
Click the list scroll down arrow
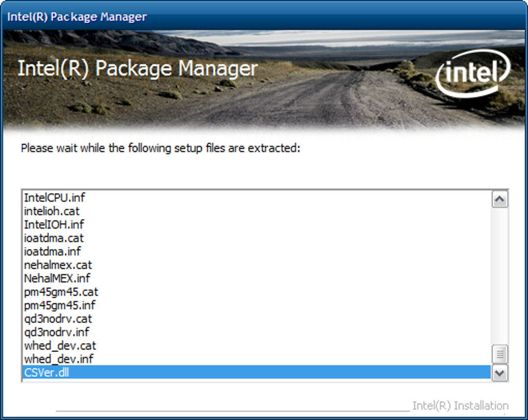[500, 372]
